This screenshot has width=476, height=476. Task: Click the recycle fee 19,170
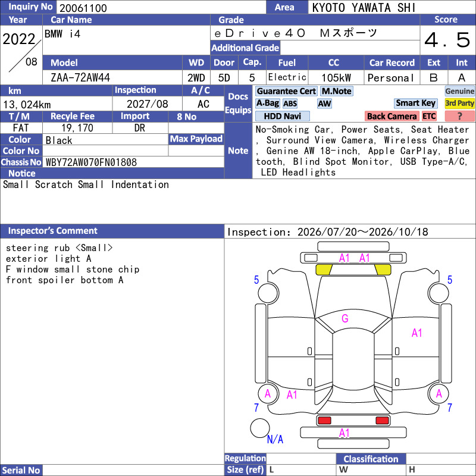pos(77,128)
